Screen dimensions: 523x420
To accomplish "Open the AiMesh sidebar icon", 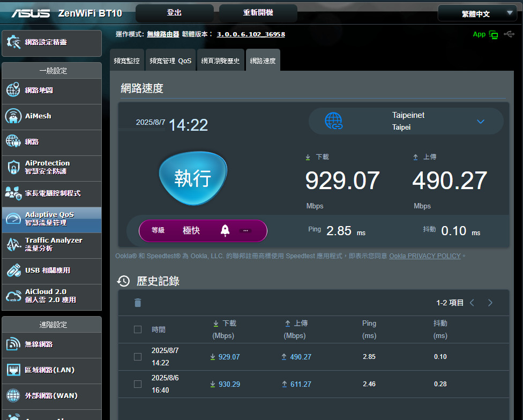I will click(x=13, y=116).
